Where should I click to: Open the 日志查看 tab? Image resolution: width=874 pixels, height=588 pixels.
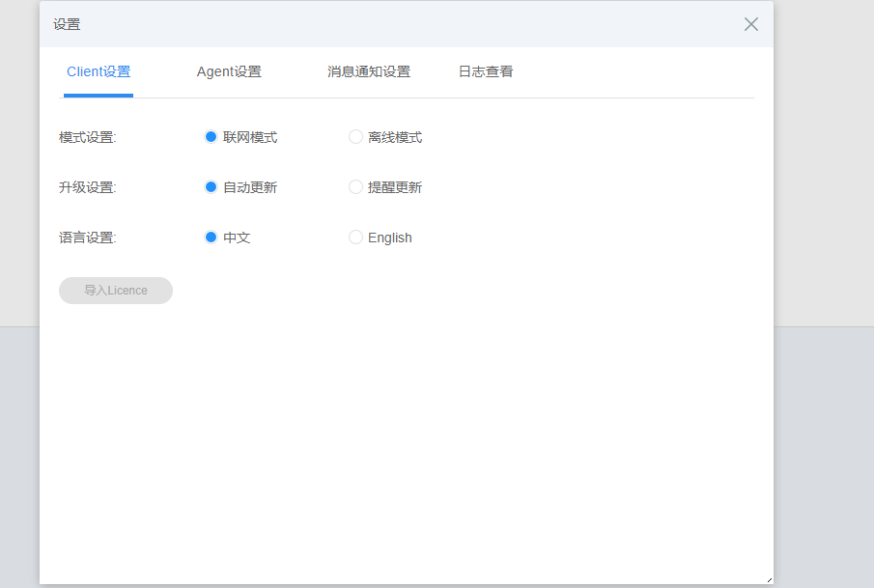click(486, 71)
